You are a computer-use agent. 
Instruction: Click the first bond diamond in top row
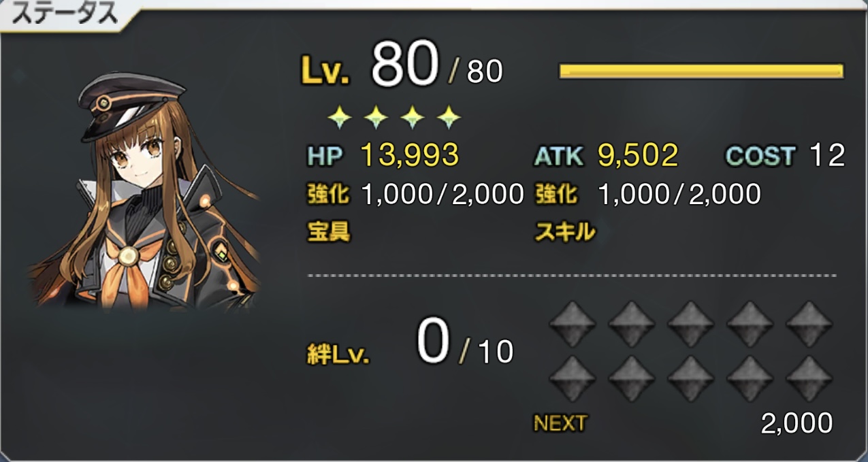(572, 323)
